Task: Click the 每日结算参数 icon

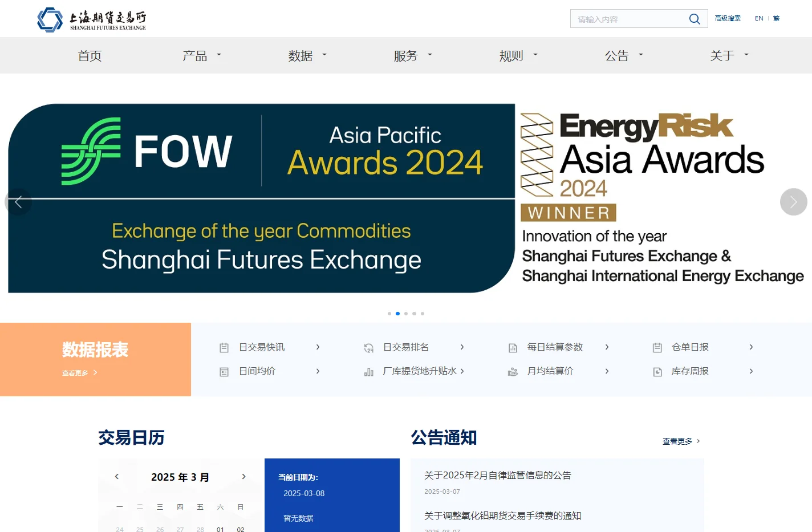Action: click(513, 348)
